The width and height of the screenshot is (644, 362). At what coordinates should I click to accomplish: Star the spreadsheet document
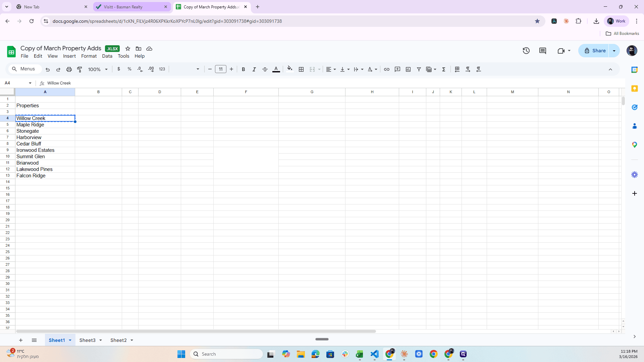(x=128, y=49)
